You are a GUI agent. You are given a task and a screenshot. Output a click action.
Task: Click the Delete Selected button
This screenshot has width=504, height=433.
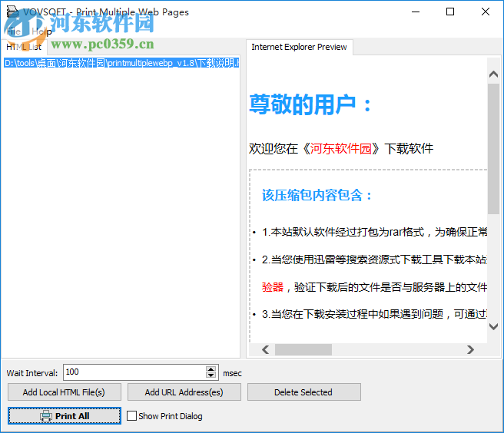pyautogui.click(x=304, y=392)
